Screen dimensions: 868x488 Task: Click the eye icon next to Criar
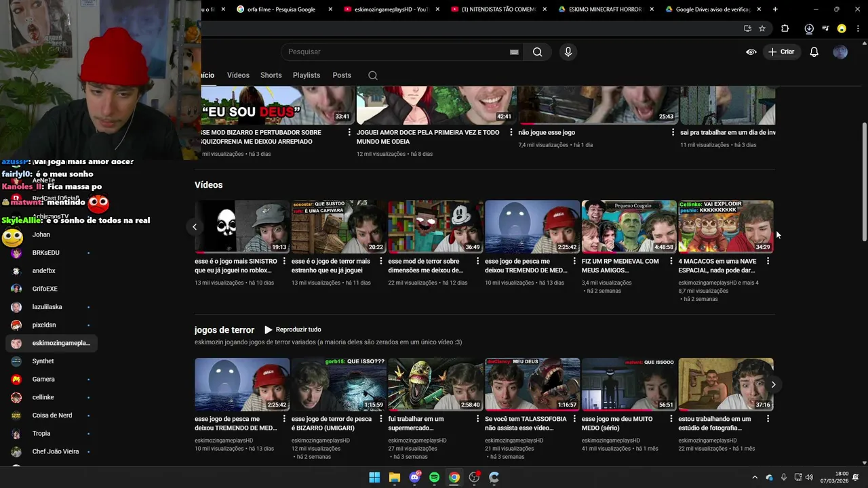[x=751, y=52]
